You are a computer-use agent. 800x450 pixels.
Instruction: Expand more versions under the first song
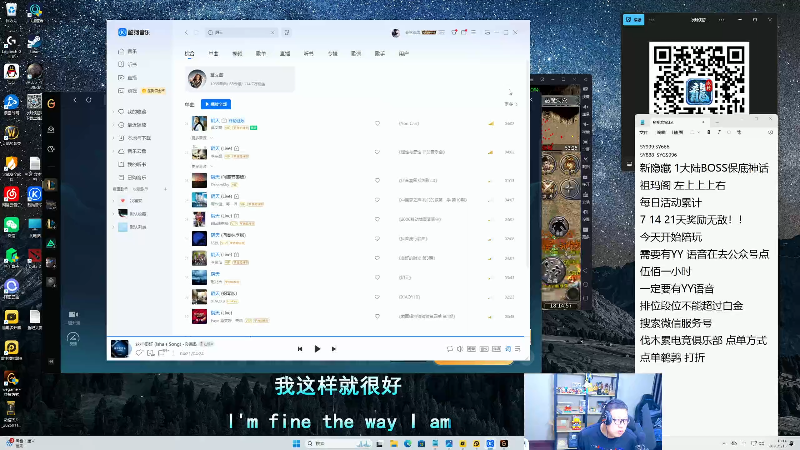coord(202,138)
